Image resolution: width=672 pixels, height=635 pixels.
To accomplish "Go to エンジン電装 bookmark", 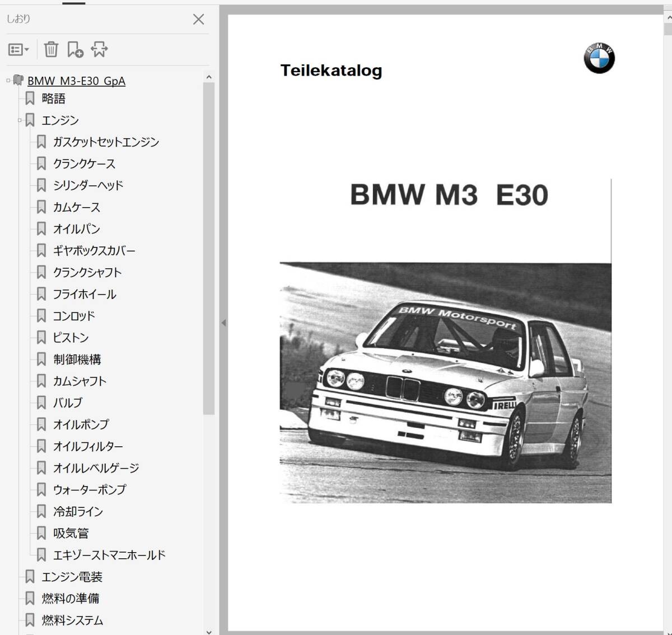I will (72, 577).
